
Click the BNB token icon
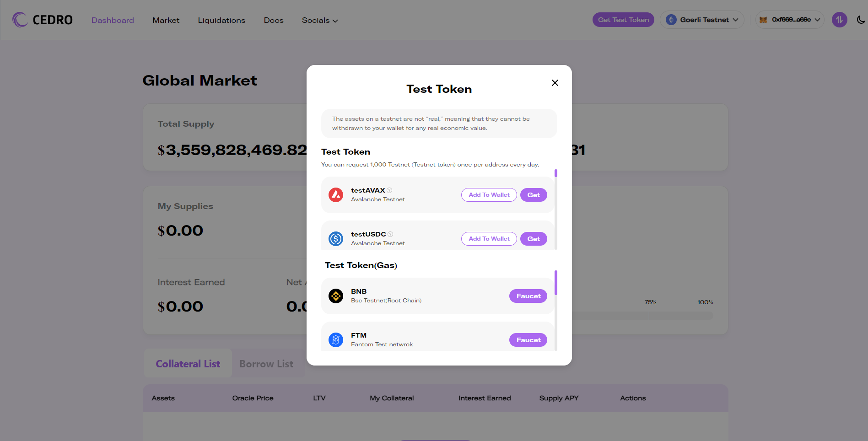[x=336, y=296]
